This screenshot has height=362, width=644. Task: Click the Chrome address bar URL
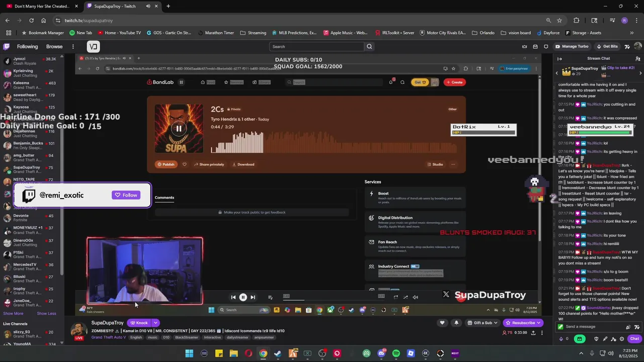pos(89,20)
